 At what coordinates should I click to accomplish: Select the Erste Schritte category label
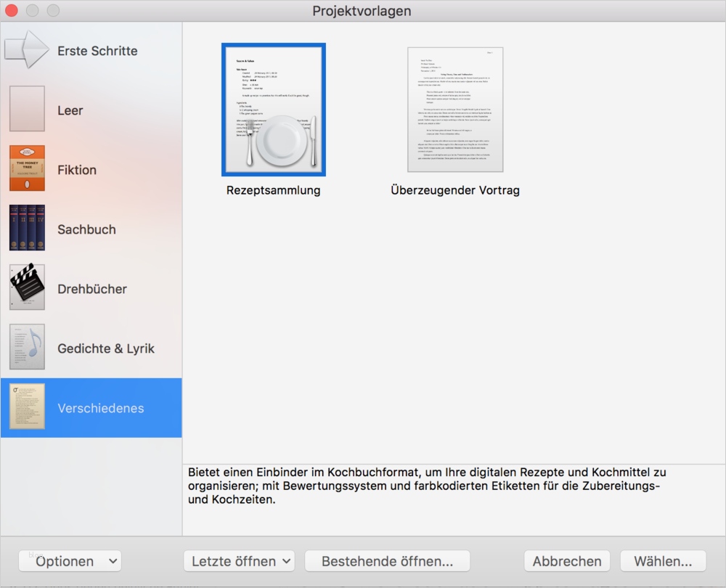97,51
